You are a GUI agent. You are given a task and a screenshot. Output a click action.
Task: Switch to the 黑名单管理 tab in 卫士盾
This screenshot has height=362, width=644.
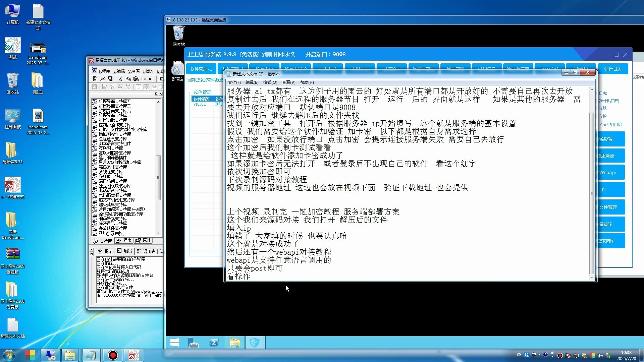point(518,67)
